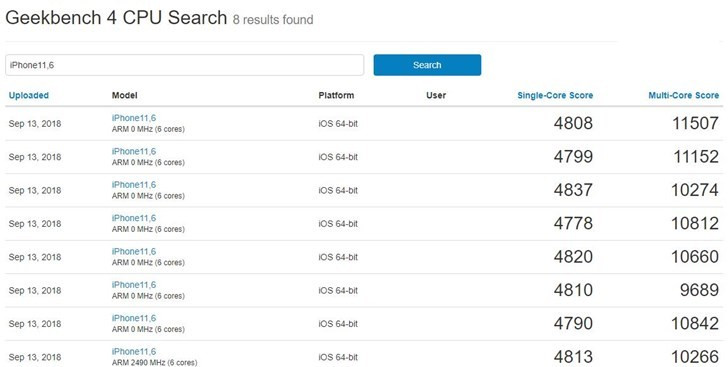Click the User column header
Viewport: 728px width, 367px height.
436,95
